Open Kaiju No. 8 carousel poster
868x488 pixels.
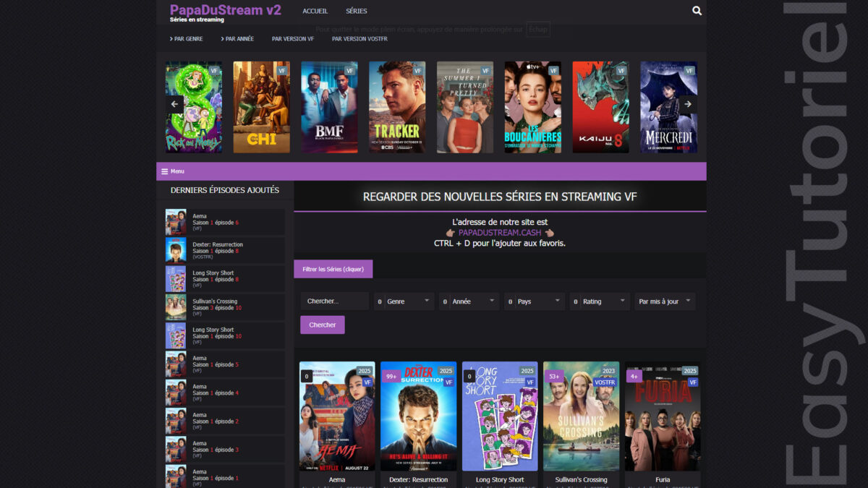(601, 107)
